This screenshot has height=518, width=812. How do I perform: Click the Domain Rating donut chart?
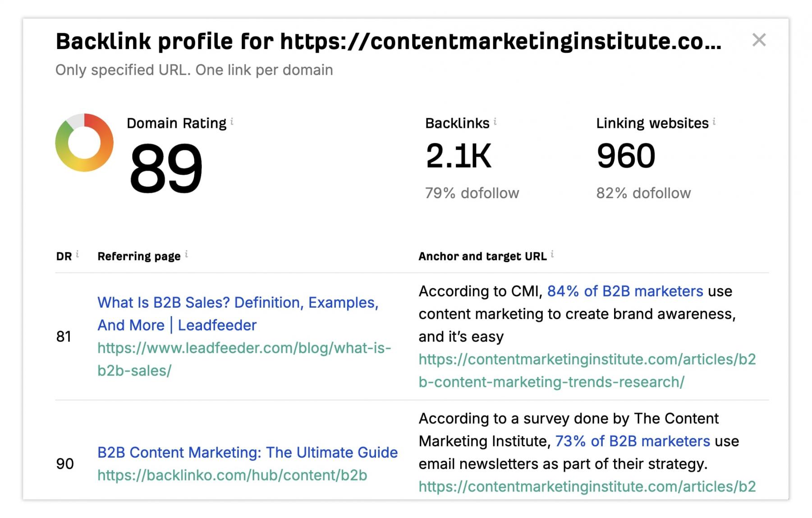click(84, 142)
